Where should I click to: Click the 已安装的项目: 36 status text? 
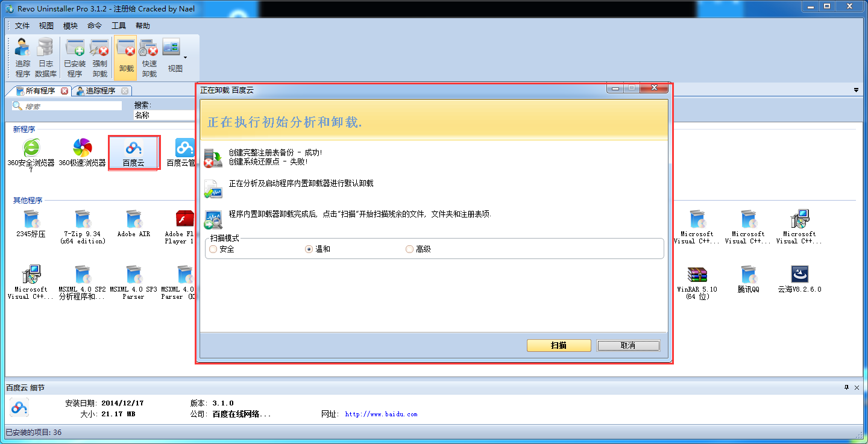pyautogui.click(x=34, y=432)
